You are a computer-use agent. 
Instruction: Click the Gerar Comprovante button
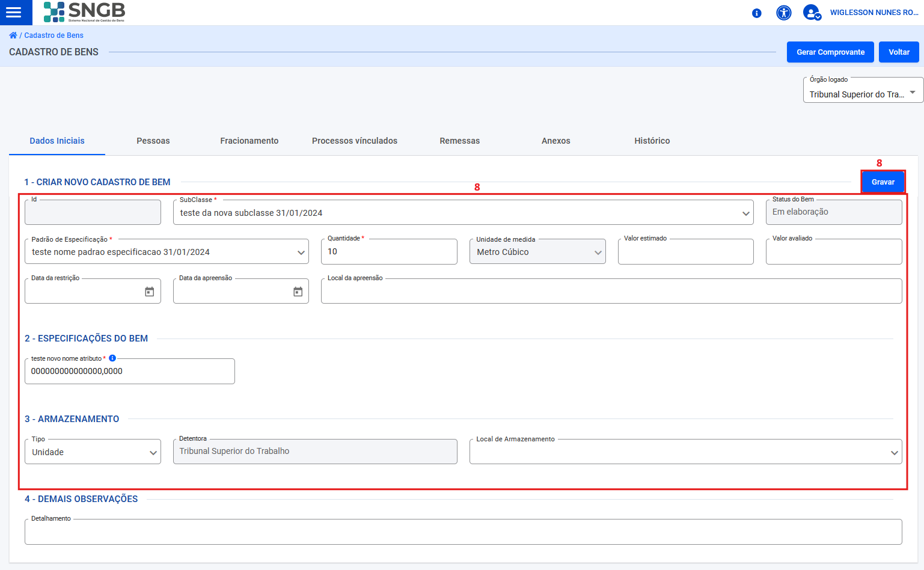click(831, 52)
